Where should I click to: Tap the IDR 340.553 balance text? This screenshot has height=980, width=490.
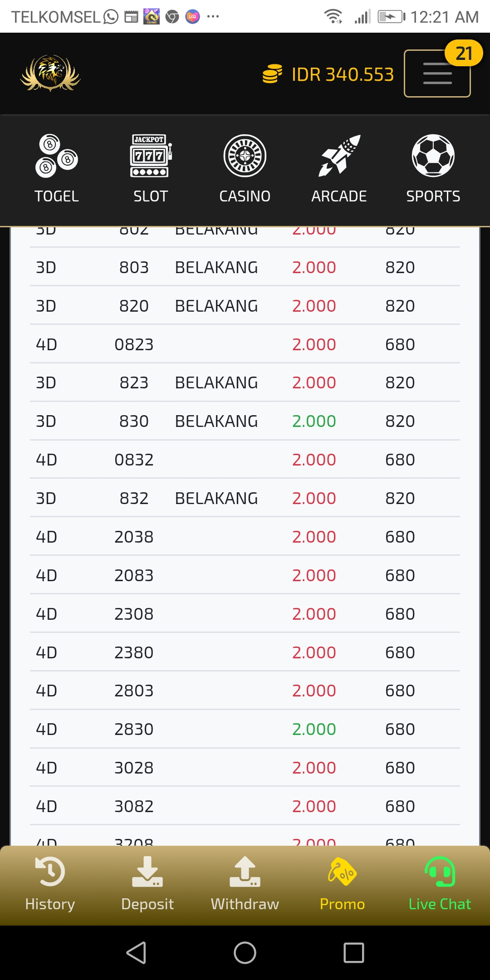[x=343, y=74]
